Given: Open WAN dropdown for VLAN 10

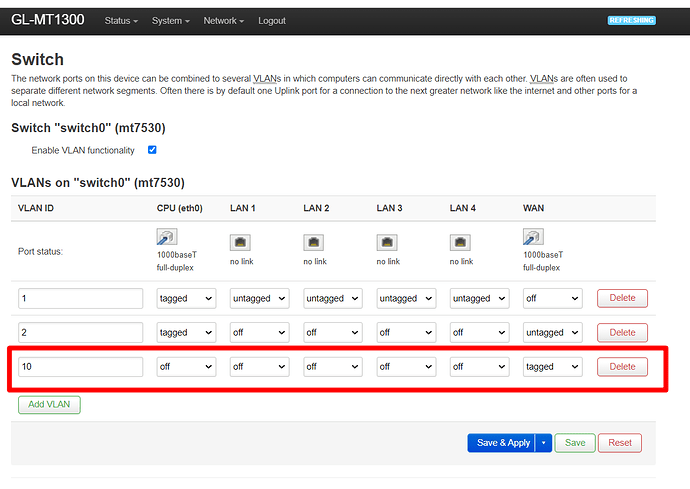Looking at the screenshot, I should point(552,367).
